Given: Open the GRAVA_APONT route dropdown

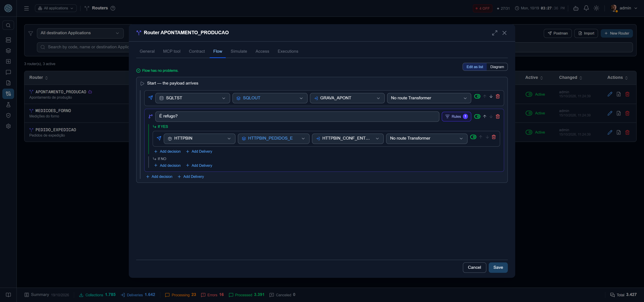Looking at the screenshot, I should click(x=347, y=98).
